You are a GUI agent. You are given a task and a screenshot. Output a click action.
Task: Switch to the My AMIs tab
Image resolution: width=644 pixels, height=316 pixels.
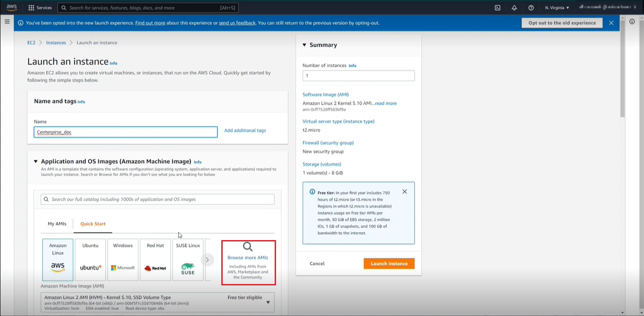tap(57, 224)
